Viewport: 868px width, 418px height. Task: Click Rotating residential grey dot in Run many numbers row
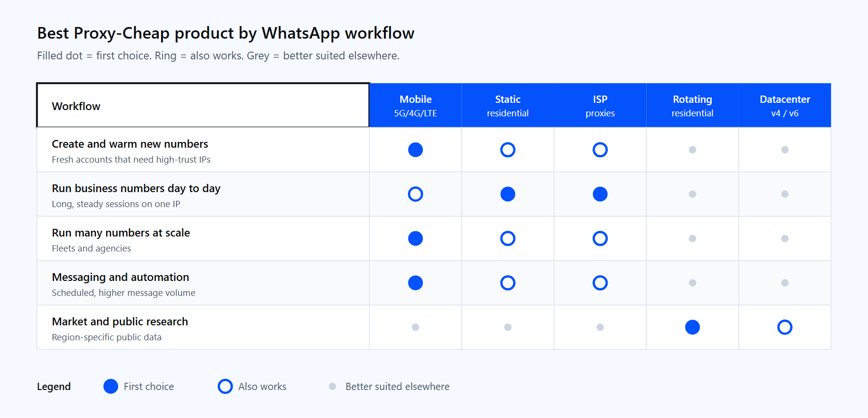click(692, 238)
